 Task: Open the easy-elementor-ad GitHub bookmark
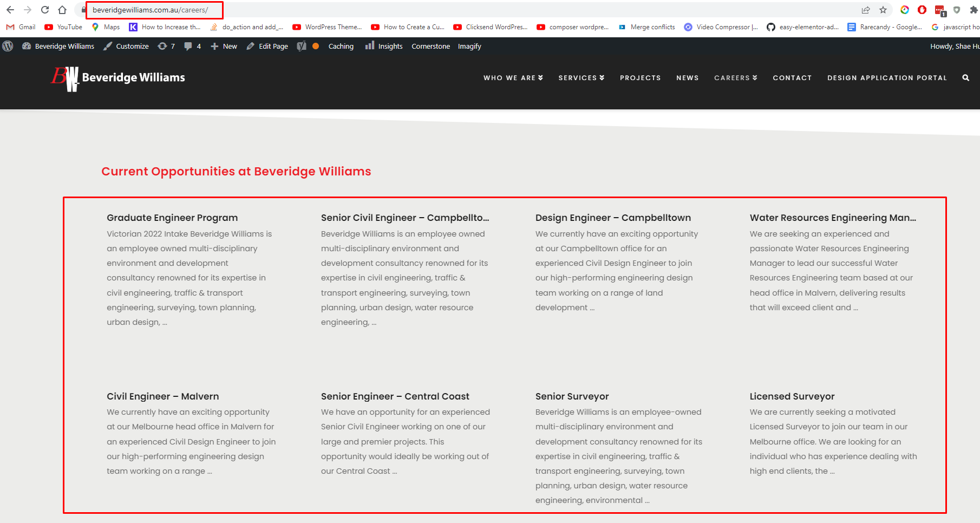pos(803,27)
